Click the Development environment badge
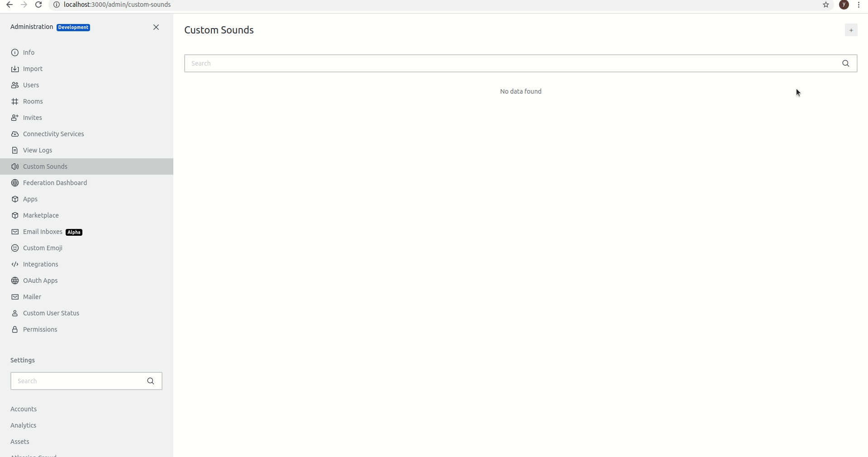Viewport: 868px width, 457px height. point(73,28)
